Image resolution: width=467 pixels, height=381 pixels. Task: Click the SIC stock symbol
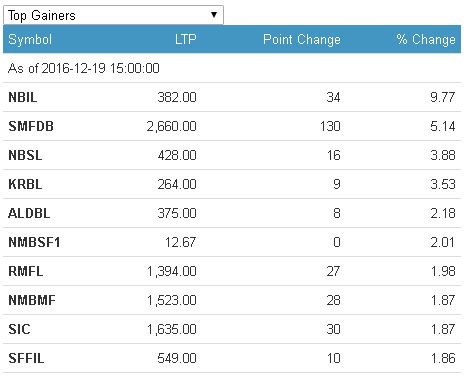[19, 329]
